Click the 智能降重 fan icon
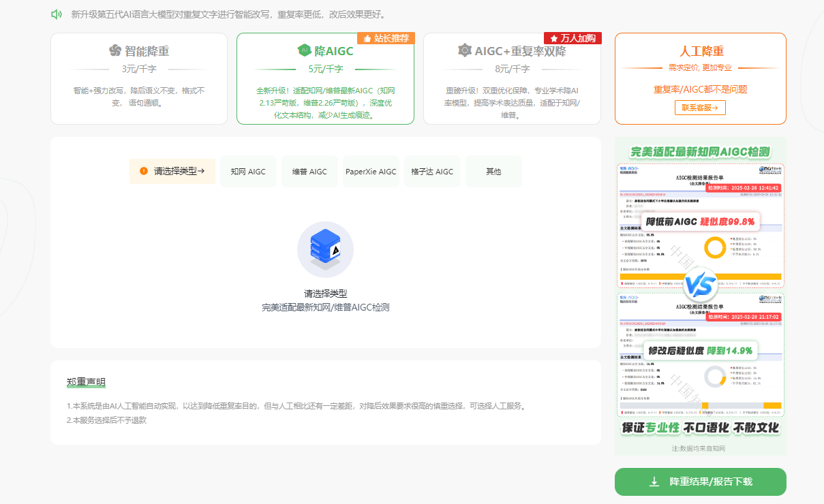The image size is (824, 504). [115, 50]
